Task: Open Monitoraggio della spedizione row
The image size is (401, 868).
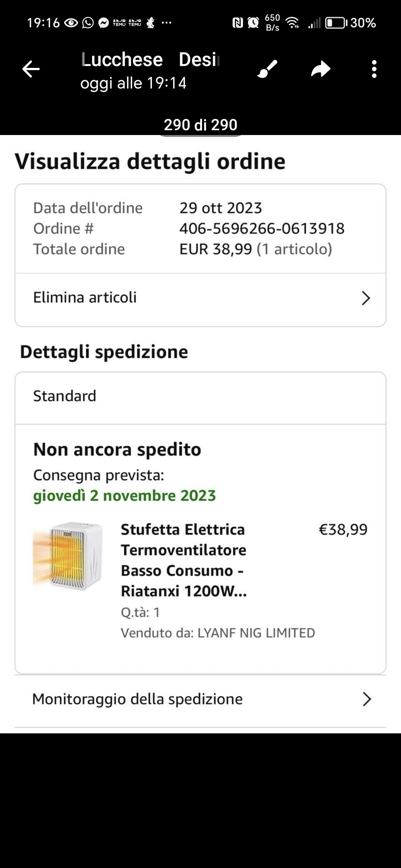Action: [137, 699]
